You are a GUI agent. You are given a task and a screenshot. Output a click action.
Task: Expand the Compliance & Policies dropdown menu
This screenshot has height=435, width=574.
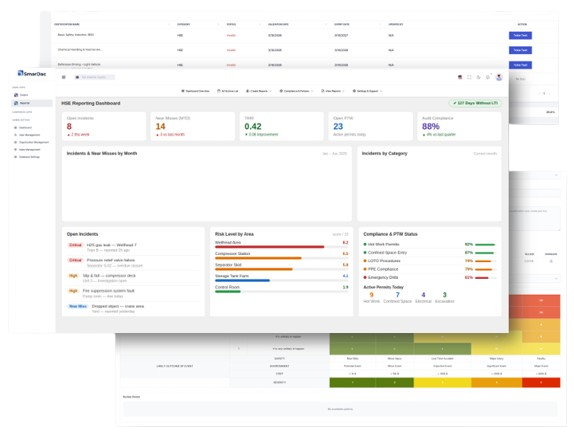click(296, 91)
